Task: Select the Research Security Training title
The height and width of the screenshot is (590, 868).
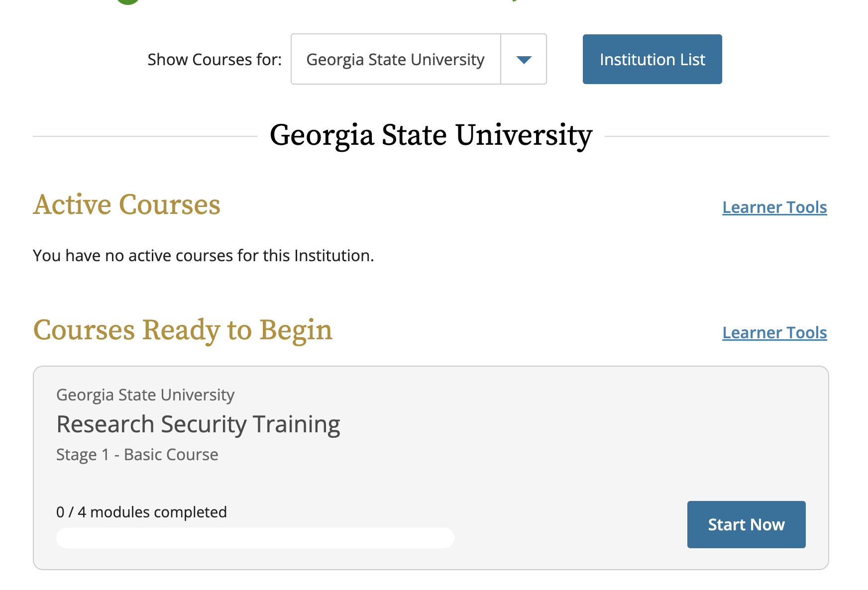Action: pos(198,424)
